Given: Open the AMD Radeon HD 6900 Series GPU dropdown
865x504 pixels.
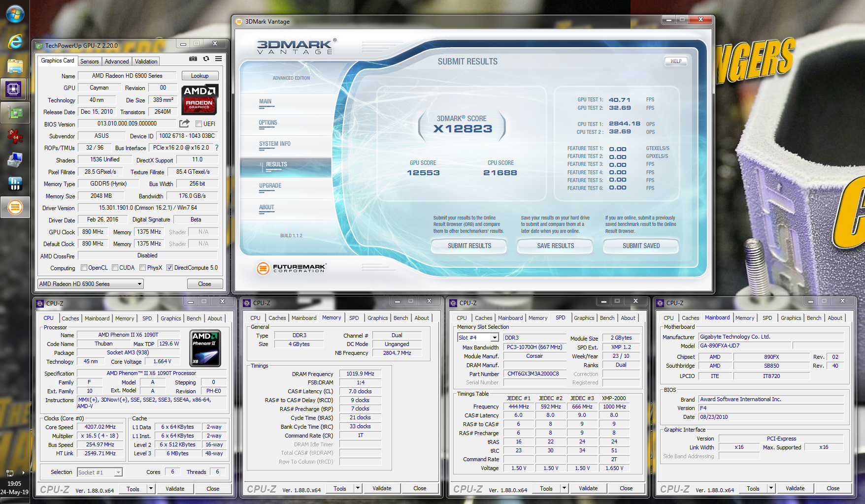Looking at the screenshot, I should pos(91,284).
